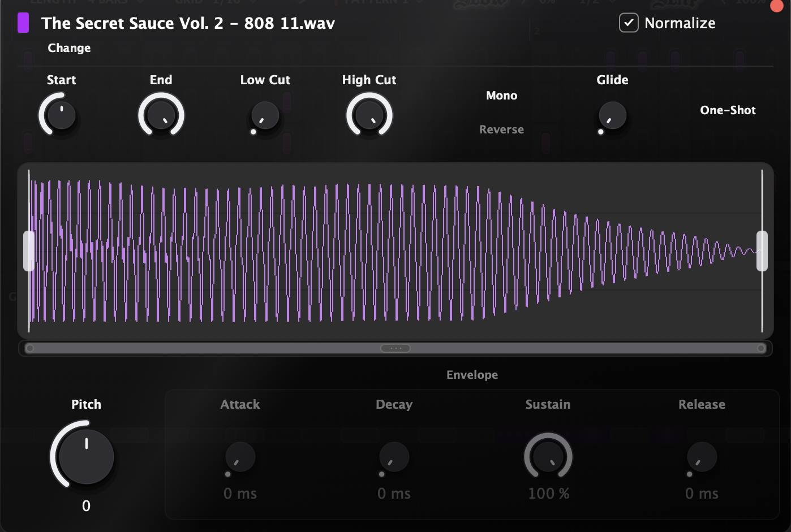Click the Sustain 100 % value
791x532 pixels.
pyautogui.click(x=548, y=494)
